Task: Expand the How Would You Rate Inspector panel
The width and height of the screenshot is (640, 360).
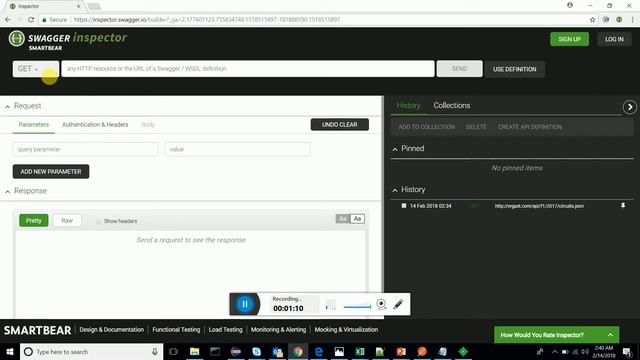Action: pyautogui.click(x=557, y=335)
